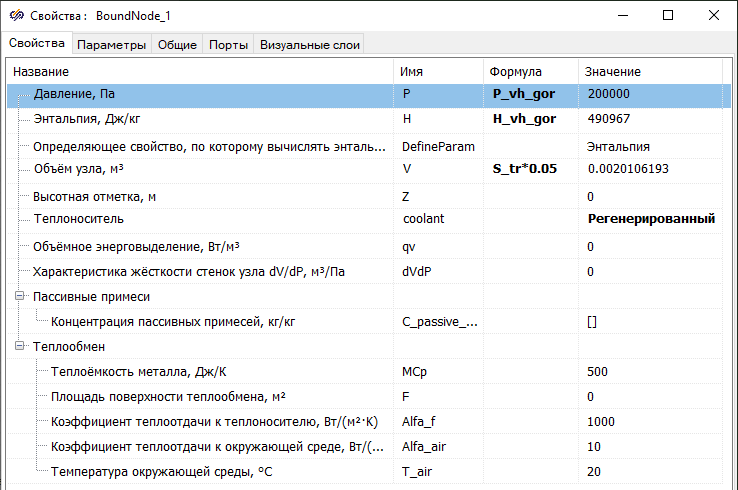Edit the ambient temperature value 20

[650, 472]
